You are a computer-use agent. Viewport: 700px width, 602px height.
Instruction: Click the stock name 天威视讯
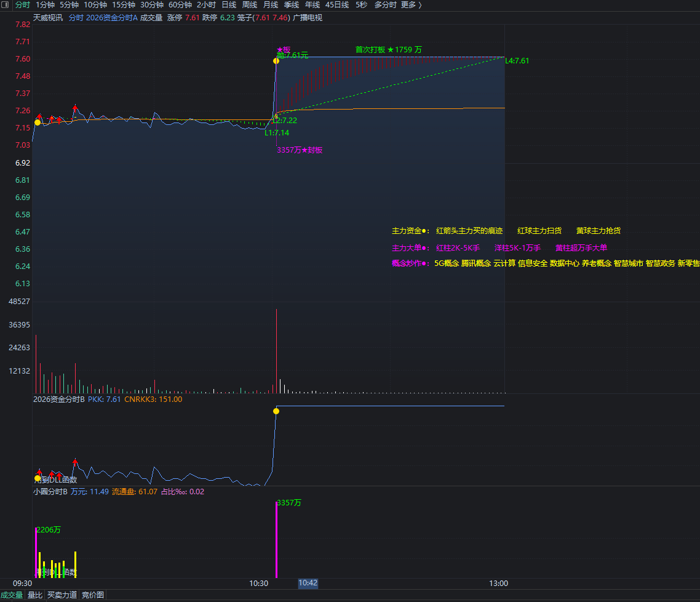click(x=48, y=18)
